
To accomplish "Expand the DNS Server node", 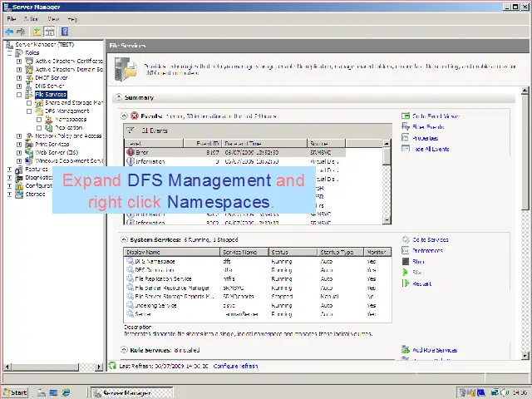I will click(19, 86).
